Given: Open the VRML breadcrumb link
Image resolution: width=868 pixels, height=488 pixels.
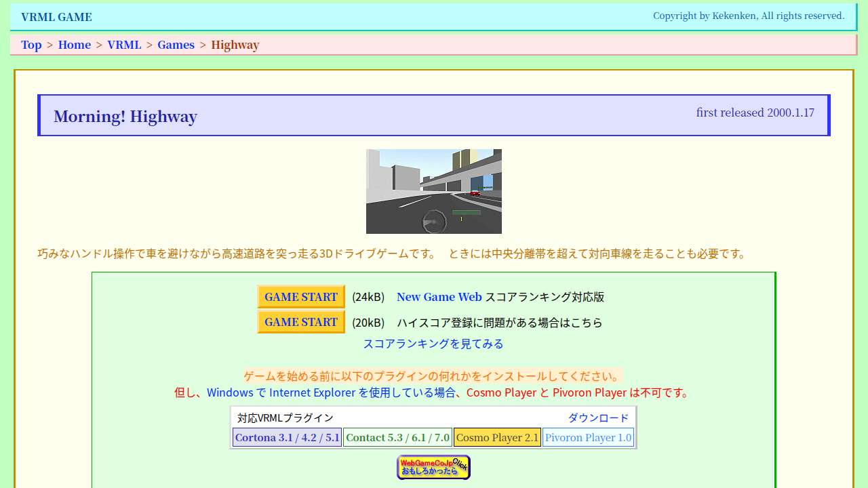Looking at the screenshot, I should (x=124, y=45).
